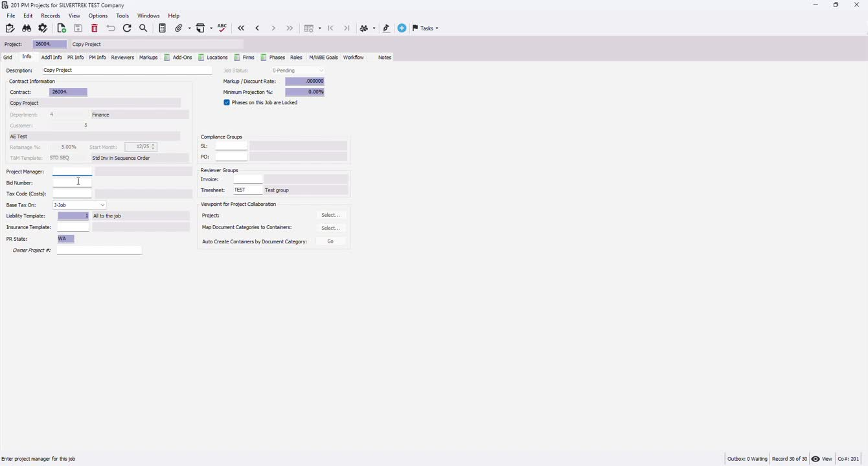Screen dimensions: 868x466
Task: Switch to the PM Info tab
Action: click(x=98, y=58)
